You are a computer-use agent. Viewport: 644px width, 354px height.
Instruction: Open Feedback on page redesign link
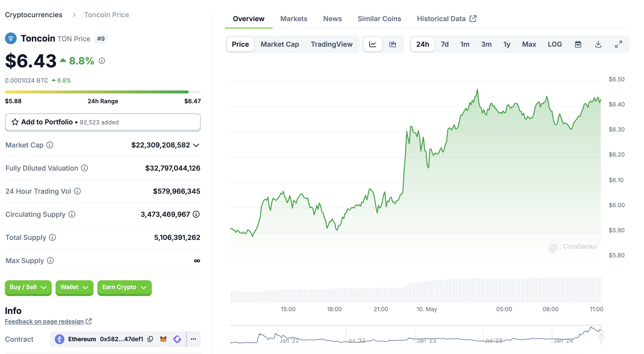[44, 321]
